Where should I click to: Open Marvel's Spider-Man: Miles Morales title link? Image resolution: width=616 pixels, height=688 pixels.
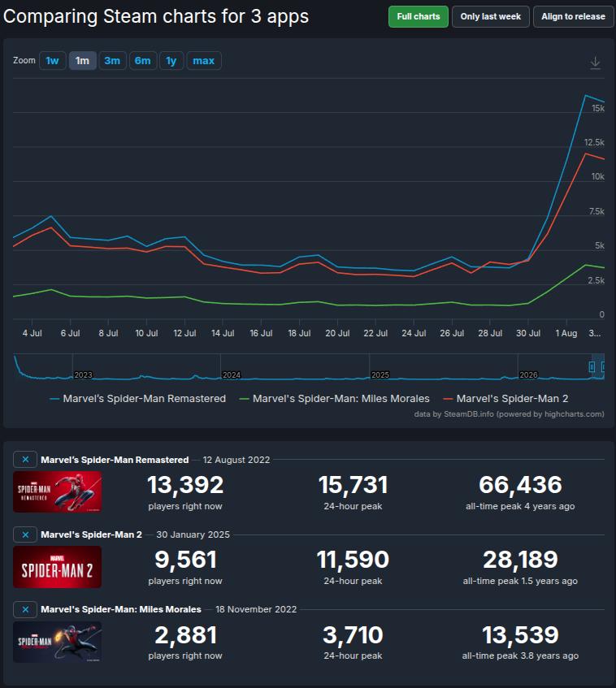coord(121,609)
